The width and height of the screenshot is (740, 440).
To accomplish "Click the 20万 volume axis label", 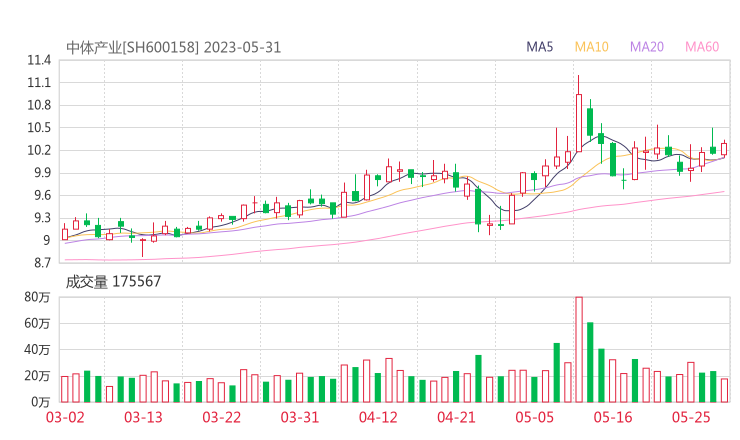I will [x=37, y=376].
